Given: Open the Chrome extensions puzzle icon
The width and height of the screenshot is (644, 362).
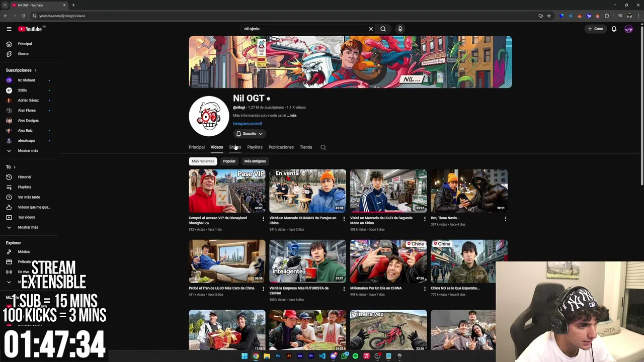Looking at the screenshot, I should click(607, 16).
